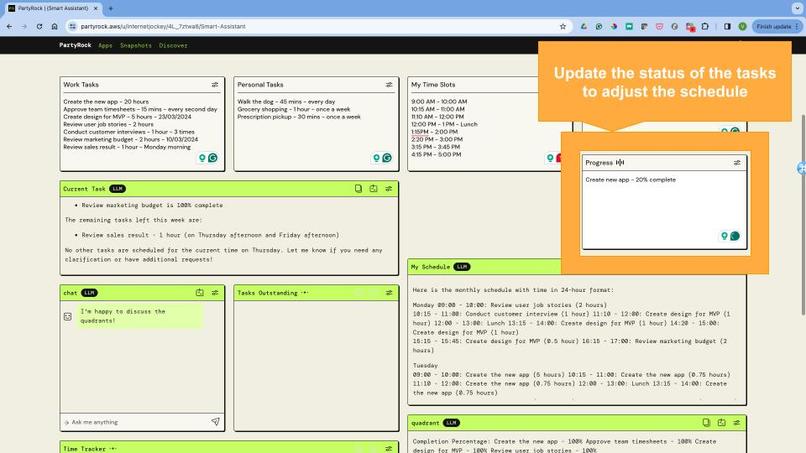Bookmark this page with the star

[563, 26]
